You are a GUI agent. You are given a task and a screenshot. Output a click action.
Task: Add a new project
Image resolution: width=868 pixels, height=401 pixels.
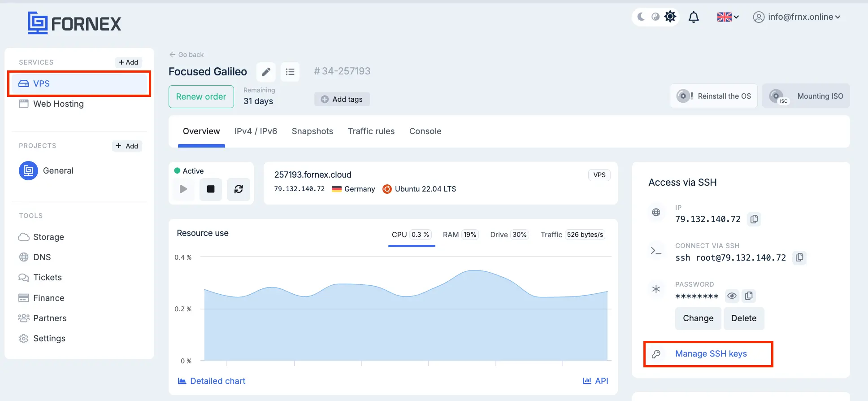[127, 146]
